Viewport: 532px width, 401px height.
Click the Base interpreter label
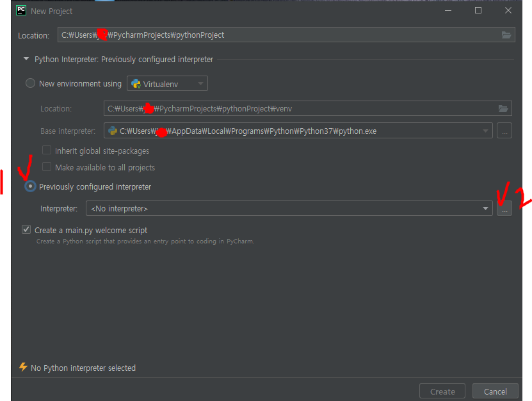(x=68, y=131)
